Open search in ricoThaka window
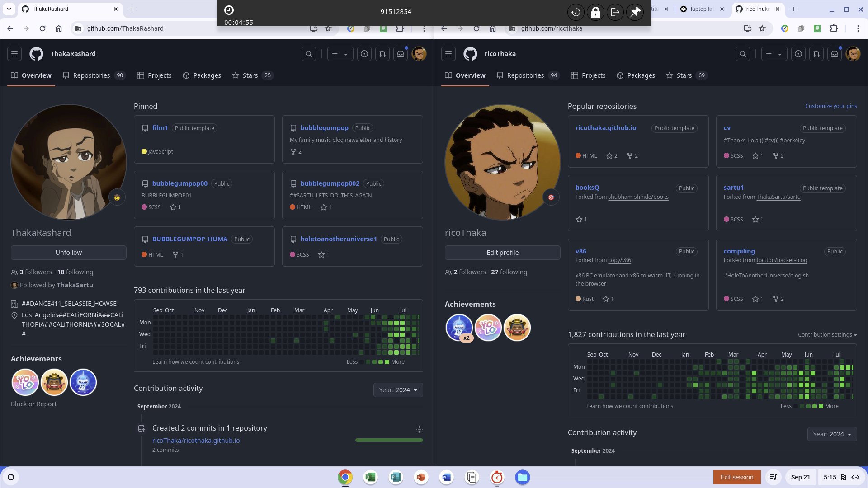The height and width of the screenshot is (488, 868). pos(743,54)
